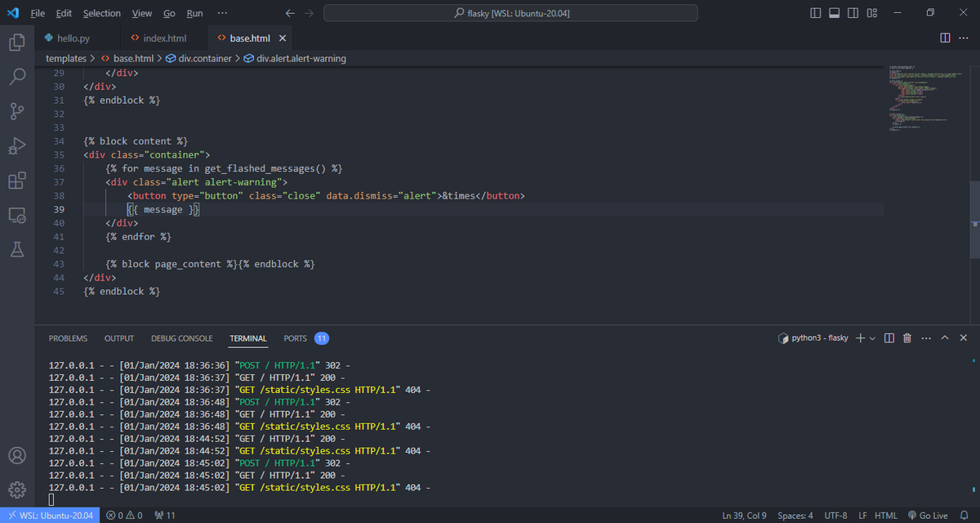Start the Go Live server

click(x=931, y=515)
